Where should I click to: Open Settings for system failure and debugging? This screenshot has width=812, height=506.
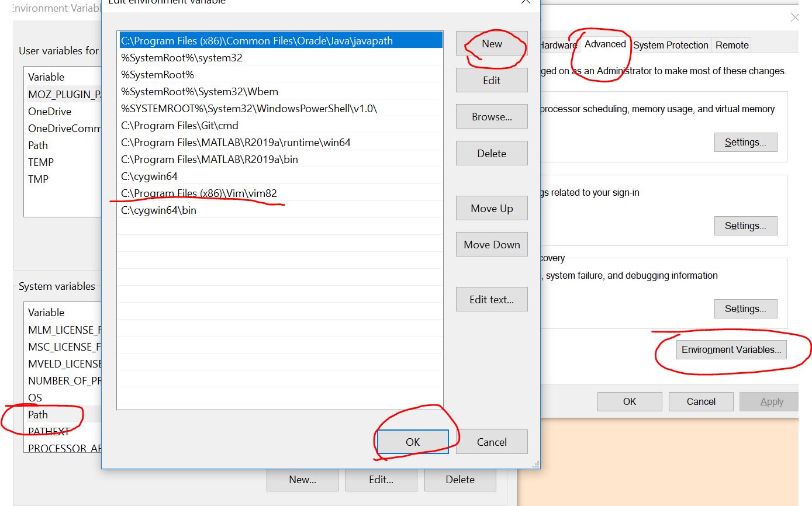745,309
